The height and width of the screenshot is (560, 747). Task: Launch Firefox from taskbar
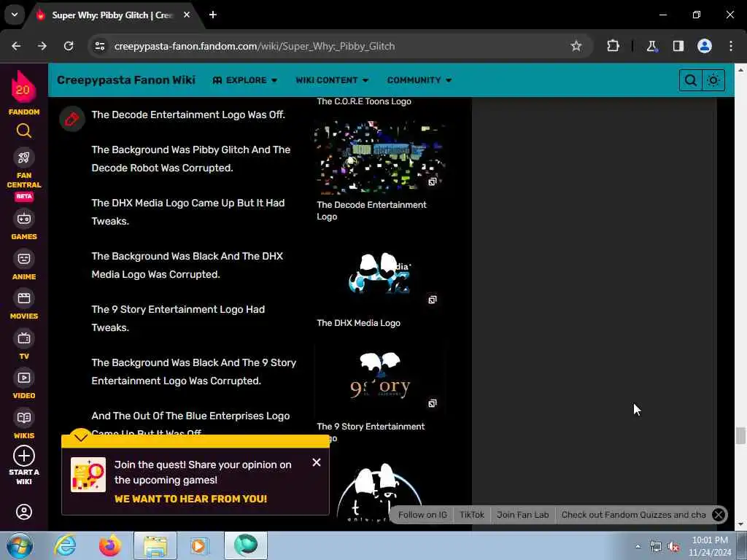click(x=109, y=545)
